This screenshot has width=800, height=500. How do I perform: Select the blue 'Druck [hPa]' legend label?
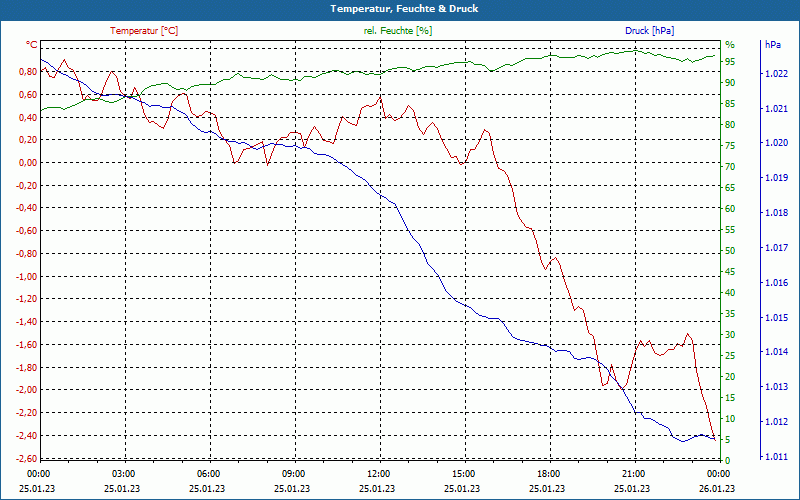(x=649, y=31)
